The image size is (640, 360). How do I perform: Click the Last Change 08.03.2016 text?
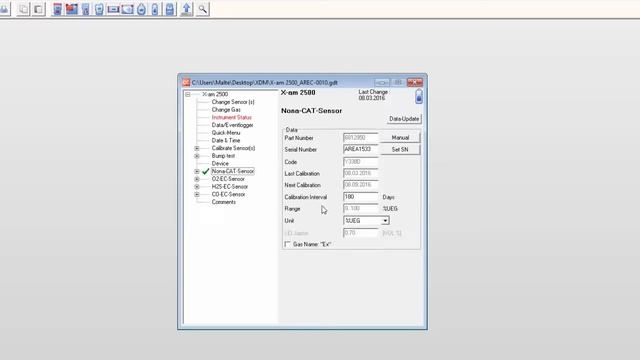(373, 95)
